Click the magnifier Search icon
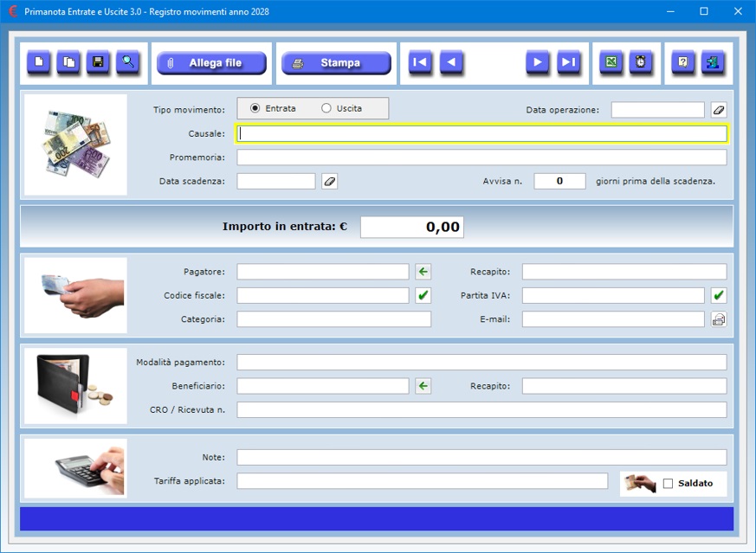Screen dimensions: 756x553 [x=128, y=62]
